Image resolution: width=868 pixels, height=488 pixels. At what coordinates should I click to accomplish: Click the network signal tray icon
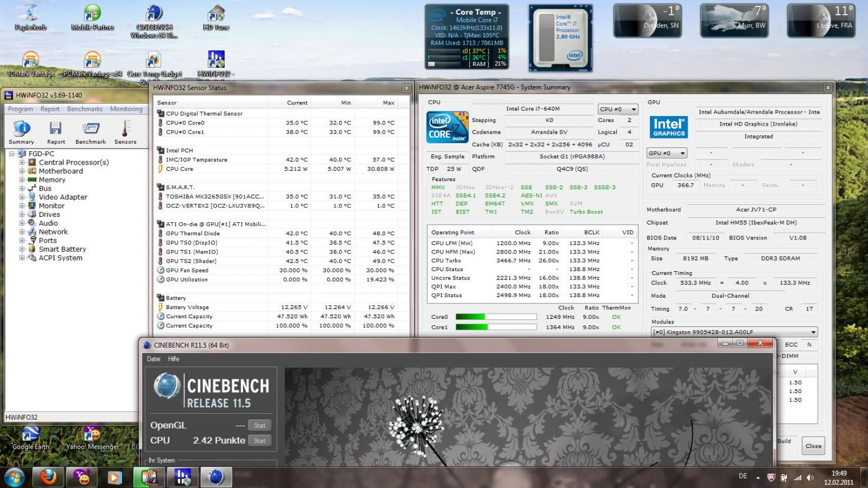(x=797, y=477)
